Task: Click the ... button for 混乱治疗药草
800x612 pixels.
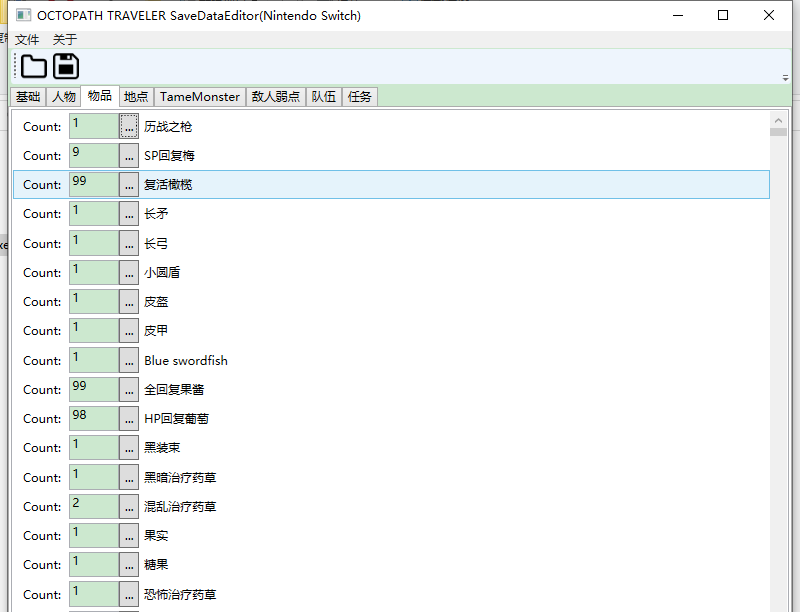Action: 129,506
